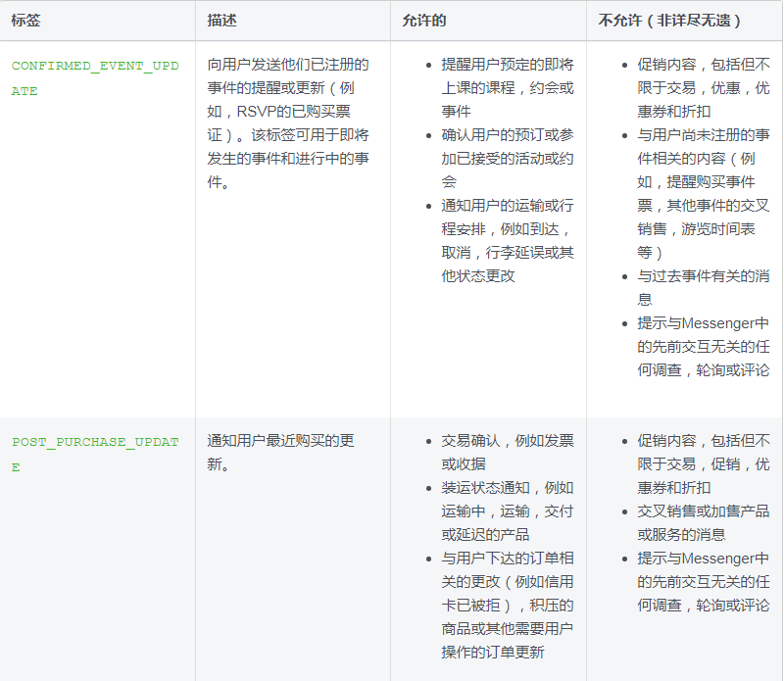Image resolution: width=784 pixels, height=681 pixels.
Task: Select the bullet 装运状态通知
Action: coord(507,511)
